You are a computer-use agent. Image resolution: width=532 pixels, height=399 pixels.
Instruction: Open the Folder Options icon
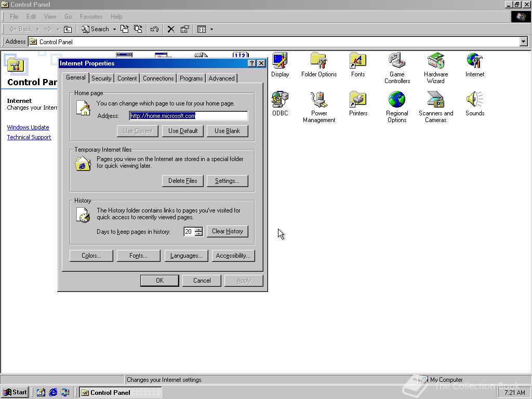[x=319, y=65]
